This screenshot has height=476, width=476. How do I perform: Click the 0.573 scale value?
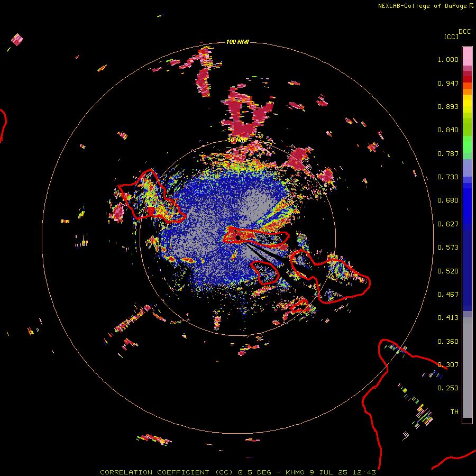[x=448, y=248]
